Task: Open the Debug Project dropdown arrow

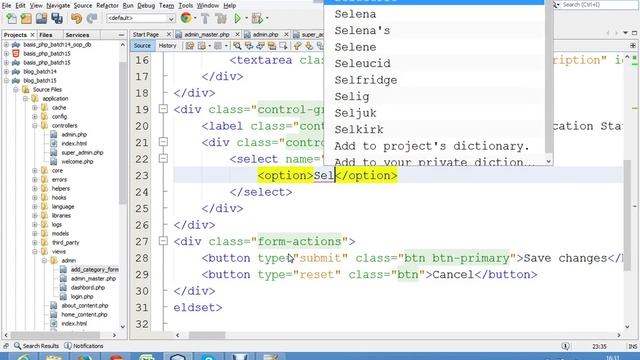Action: pos(267,18)
